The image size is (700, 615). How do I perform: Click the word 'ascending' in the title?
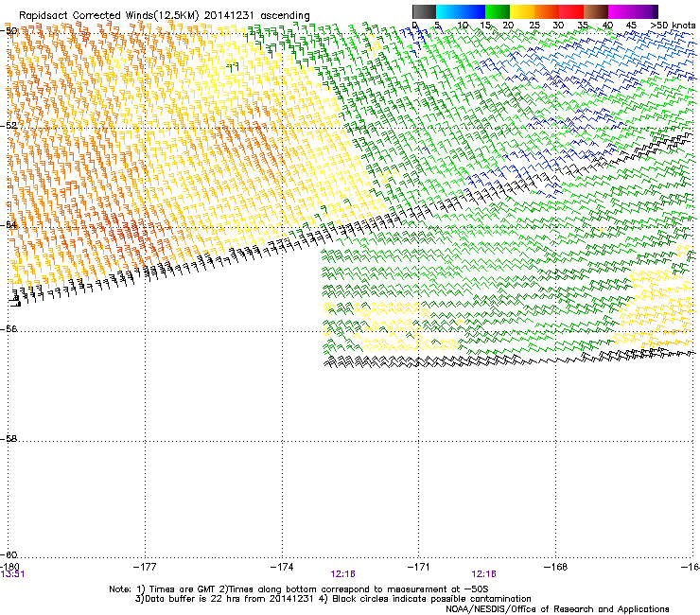tap(286, 16)
